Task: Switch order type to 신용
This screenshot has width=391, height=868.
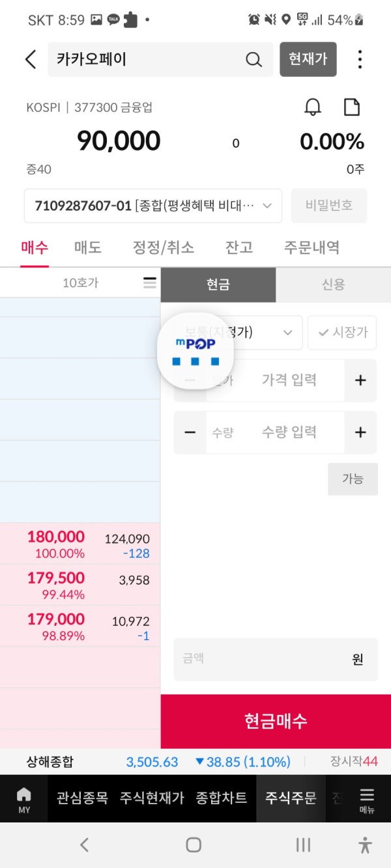Action: tap(333, 285)
